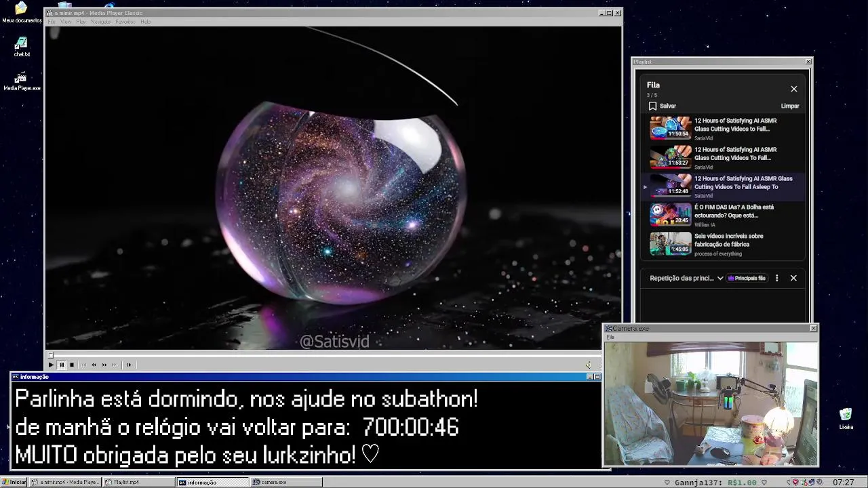Click the network tray icon in the taskbar
This screenshot has width=868, height=488.
[812, 483]
